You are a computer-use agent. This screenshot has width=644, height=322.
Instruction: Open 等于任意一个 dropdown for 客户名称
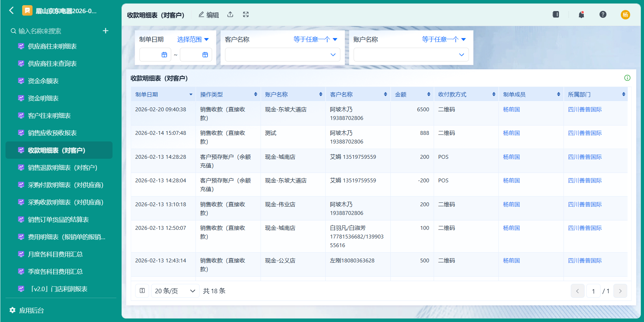315,40
